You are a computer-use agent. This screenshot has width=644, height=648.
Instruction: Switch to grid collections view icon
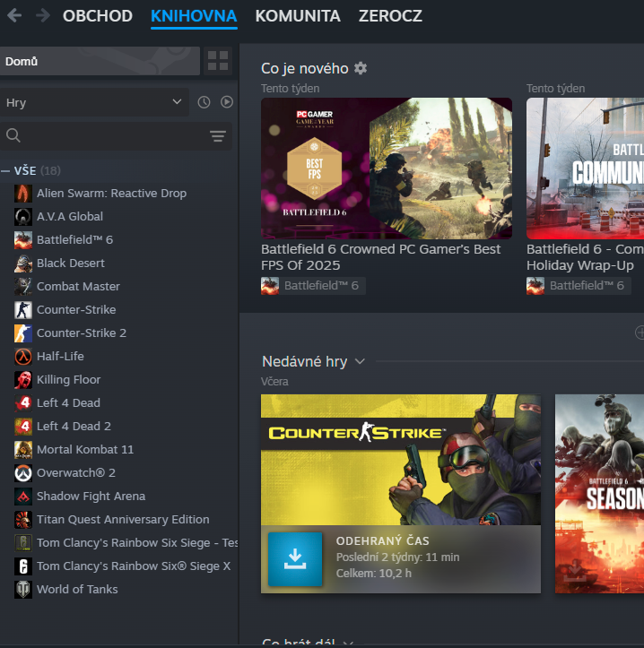click(218, 61)
